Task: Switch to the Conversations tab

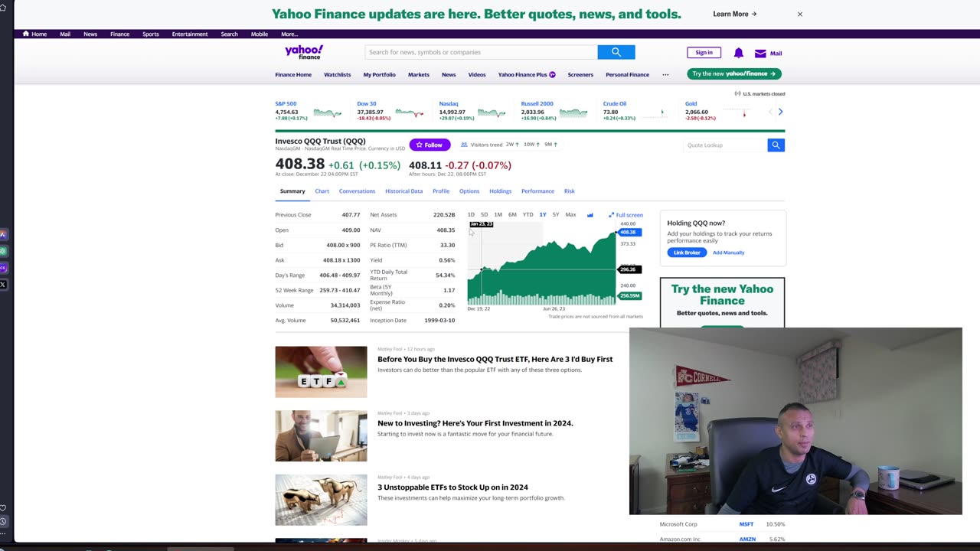Action: click(357, 191)
